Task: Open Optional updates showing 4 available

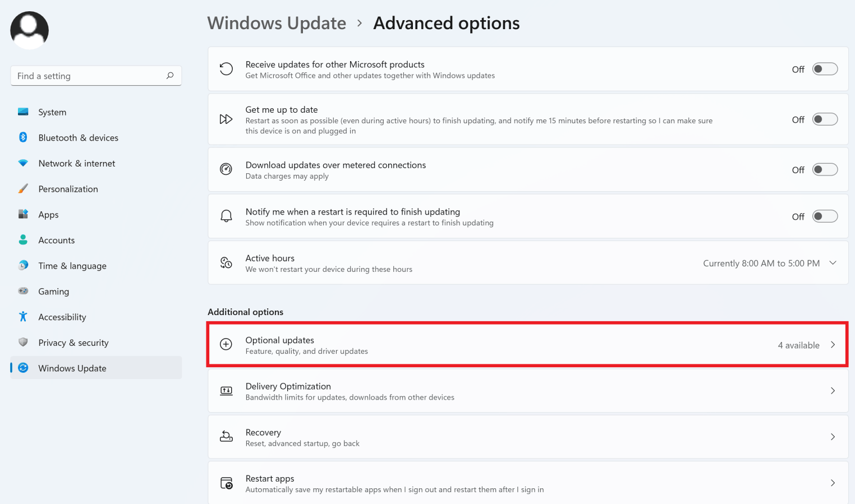Action: (527, 344)
